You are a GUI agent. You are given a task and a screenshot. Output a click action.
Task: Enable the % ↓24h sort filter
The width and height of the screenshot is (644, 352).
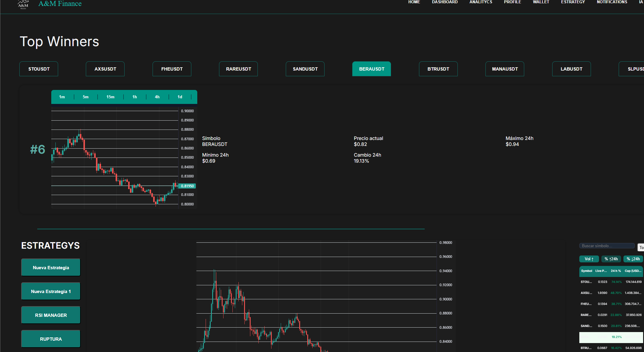[x=633, y=259]
